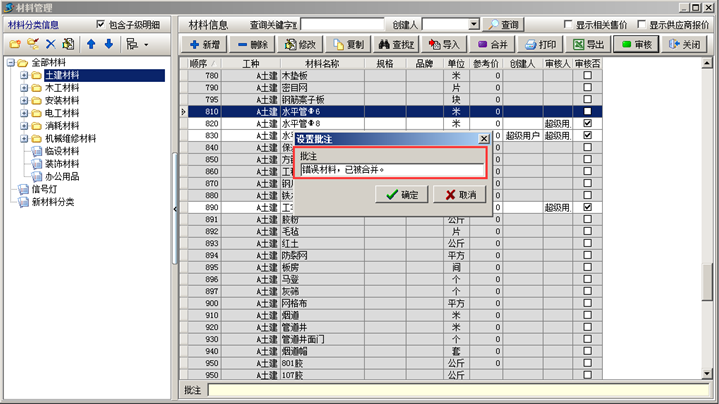Viewport: 719px width, 404px height.
Task: Toggle the 包含子级明细 checkbox
Action: (x=100, y=24)
